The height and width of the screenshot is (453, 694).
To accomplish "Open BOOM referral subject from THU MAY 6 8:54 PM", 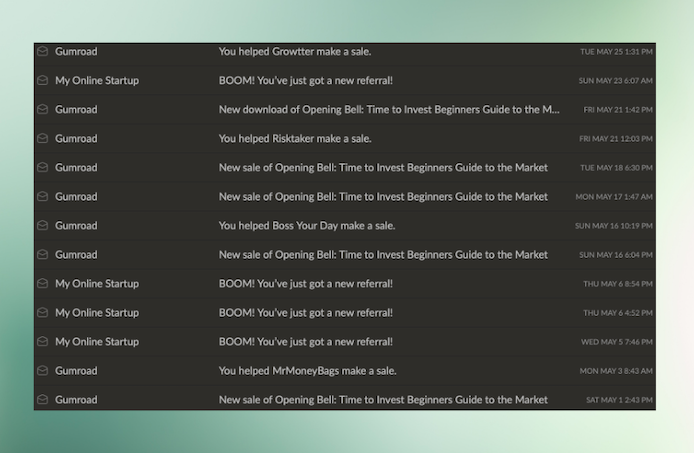I will pos(306,284).
